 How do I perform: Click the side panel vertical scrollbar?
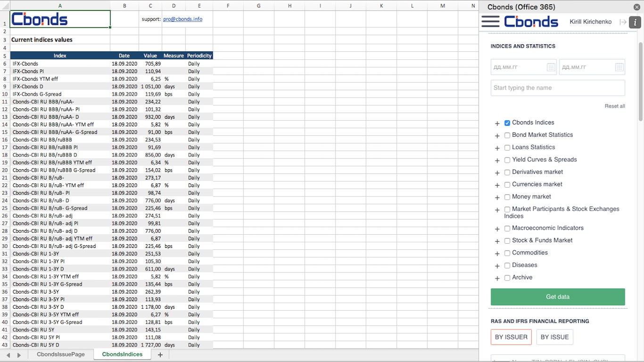click(641, 82)
